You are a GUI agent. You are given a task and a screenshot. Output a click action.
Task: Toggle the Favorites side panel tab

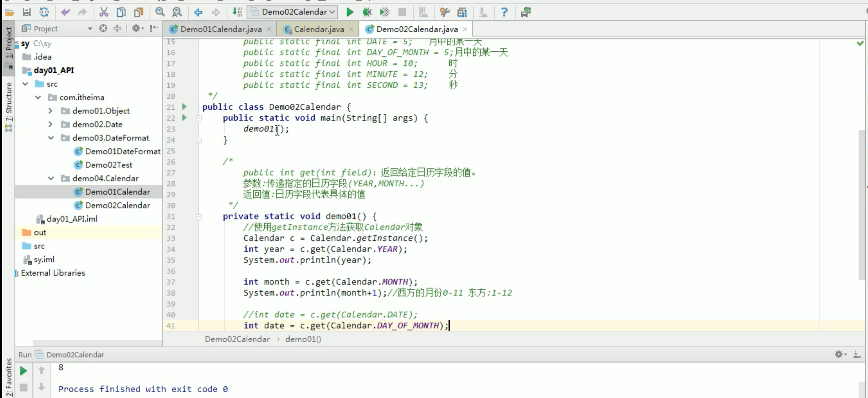(9, 377)
